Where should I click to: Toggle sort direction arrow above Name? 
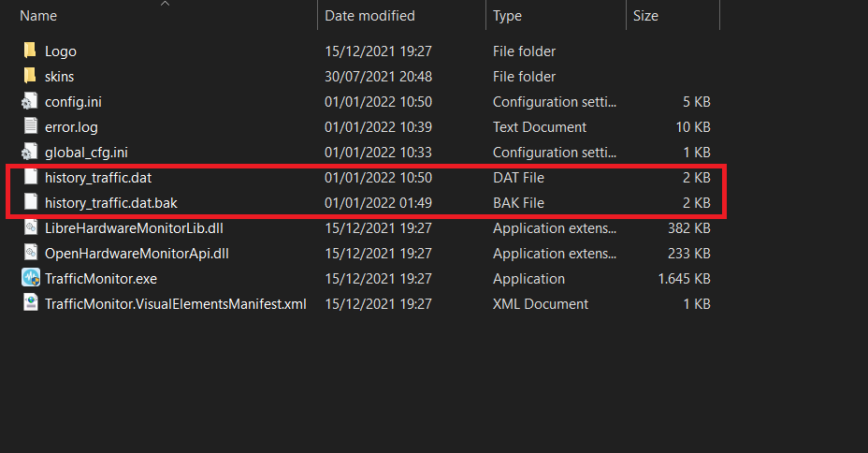(x=165, y=4)
